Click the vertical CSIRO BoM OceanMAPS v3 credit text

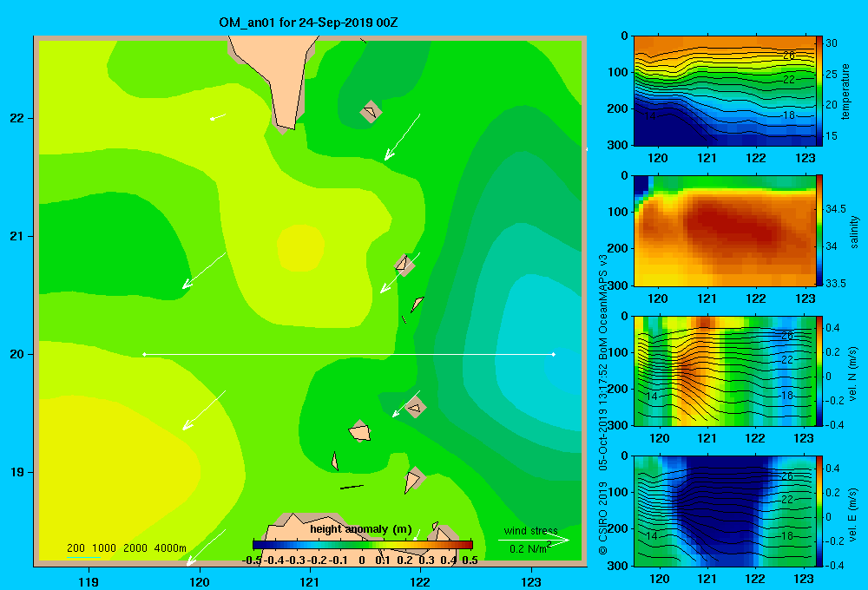tap(603, 404)
